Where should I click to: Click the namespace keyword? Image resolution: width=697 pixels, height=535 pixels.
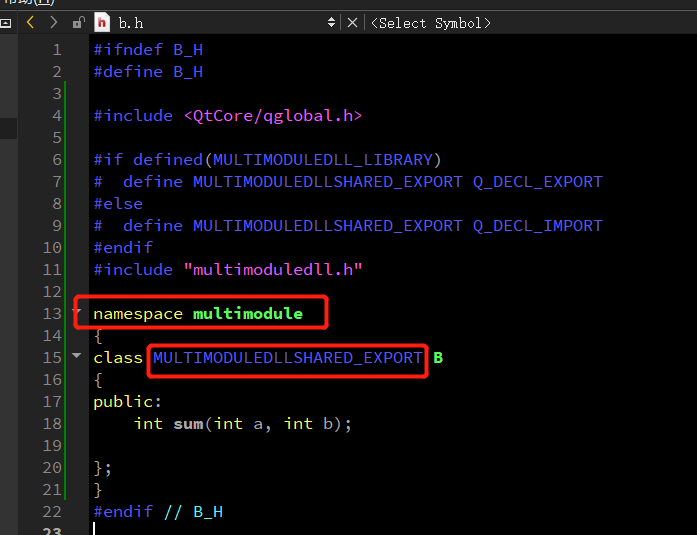(138, 314)
